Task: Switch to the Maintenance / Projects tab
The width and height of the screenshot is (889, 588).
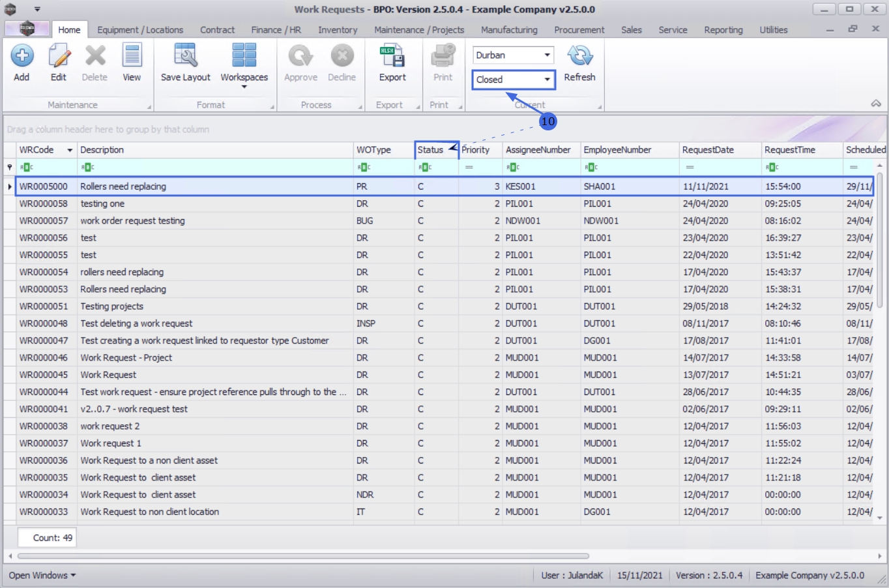Action: (x=419, y=30)
